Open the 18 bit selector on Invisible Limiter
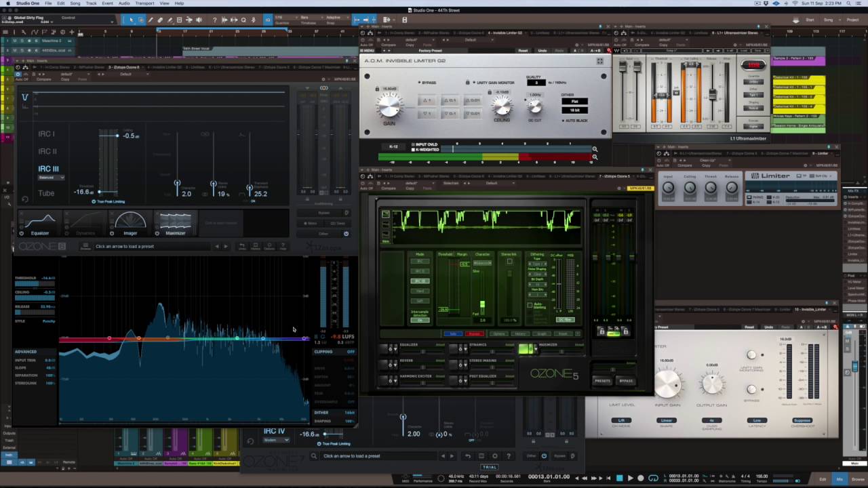Image resolution: width=868 pixels, height=488 pixels. (x=574, y=110)
